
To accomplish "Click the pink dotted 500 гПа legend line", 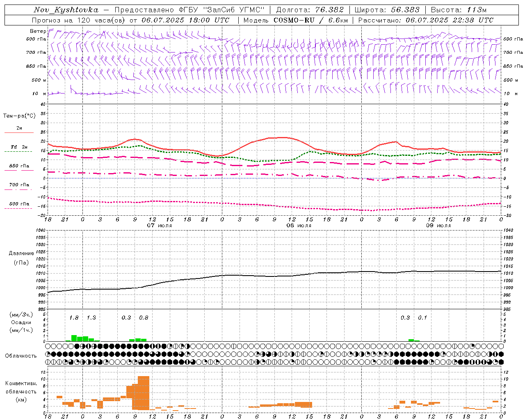I will coord(18,209).
